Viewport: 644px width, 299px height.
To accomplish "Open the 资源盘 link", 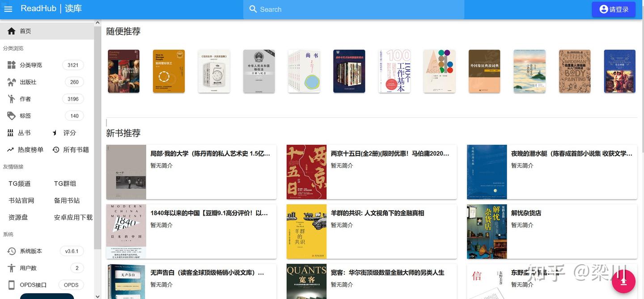I will (x=18, y=217).
